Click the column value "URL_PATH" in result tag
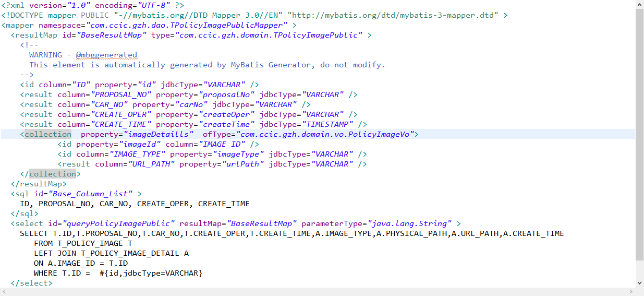The width and height of the screenshot is (644, 296). coord(151,164)
